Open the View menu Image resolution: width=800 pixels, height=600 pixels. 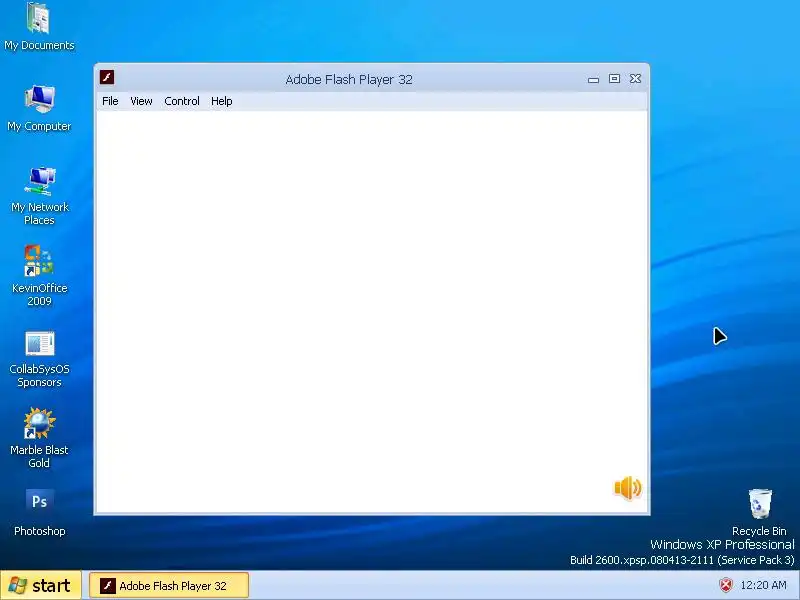(141, 101)
